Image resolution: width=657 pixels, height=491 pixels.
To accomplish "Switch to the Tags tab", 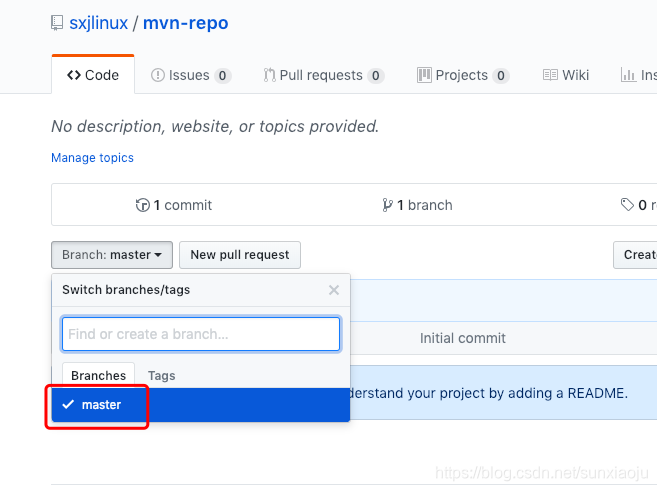I will pos(161,376).
